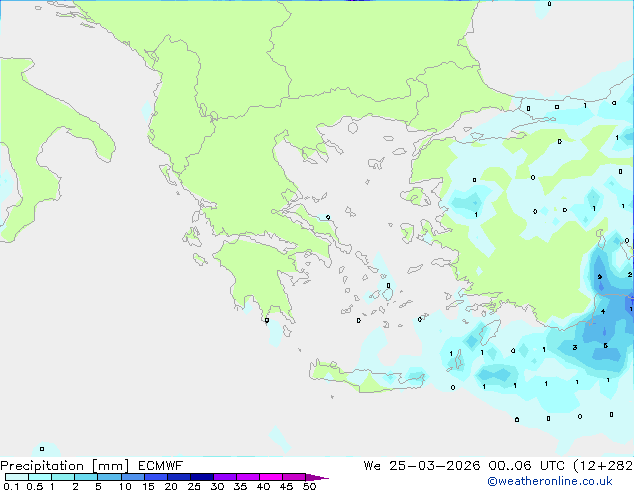The image size is (634, 490).
Task: Click the legend swatch between 30 and 35
Action: 225,477
